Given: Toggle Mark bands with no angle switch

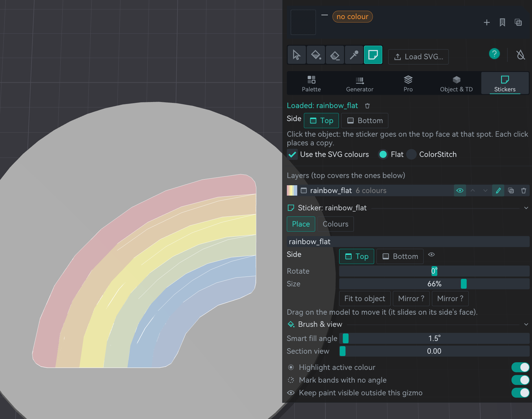Looking at the screenshot, I should 520,380.
